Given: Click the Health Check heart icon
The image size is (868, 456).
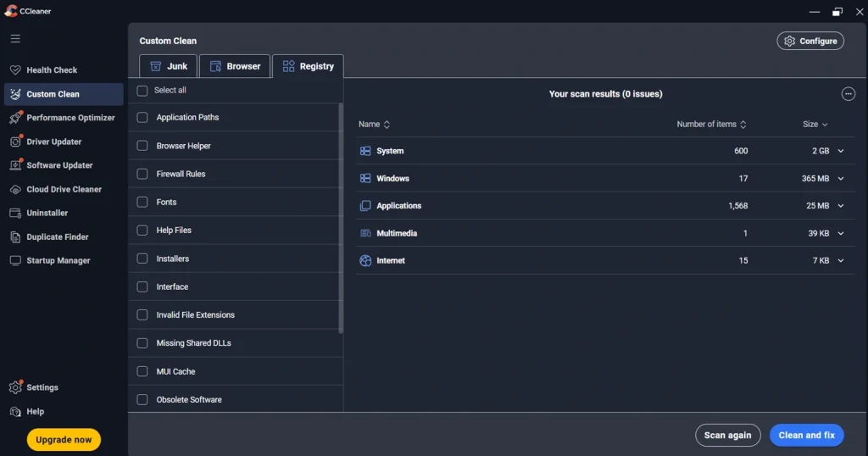Looking at the screenshot, I should (x=15, y=70).
